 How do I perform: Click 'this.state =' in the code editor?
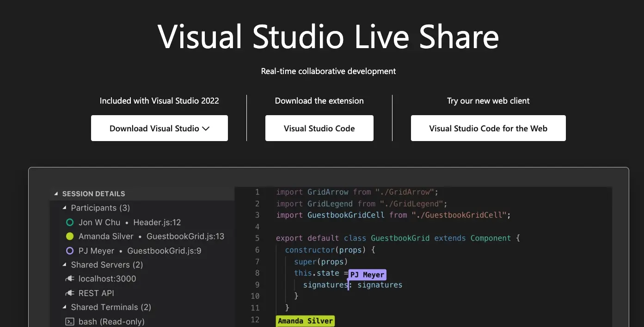[x=321, y=273]
